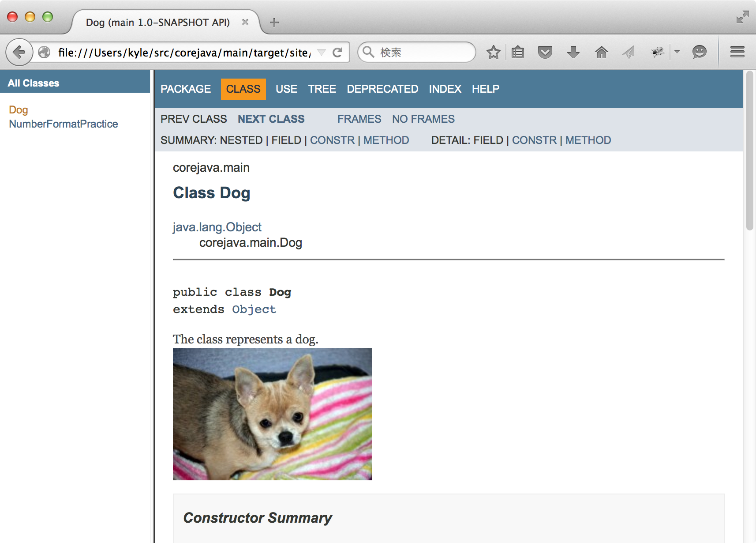This screenshot has width=756, height=543.
Task: Click the corejava.main package text
Action: point(211,168)
